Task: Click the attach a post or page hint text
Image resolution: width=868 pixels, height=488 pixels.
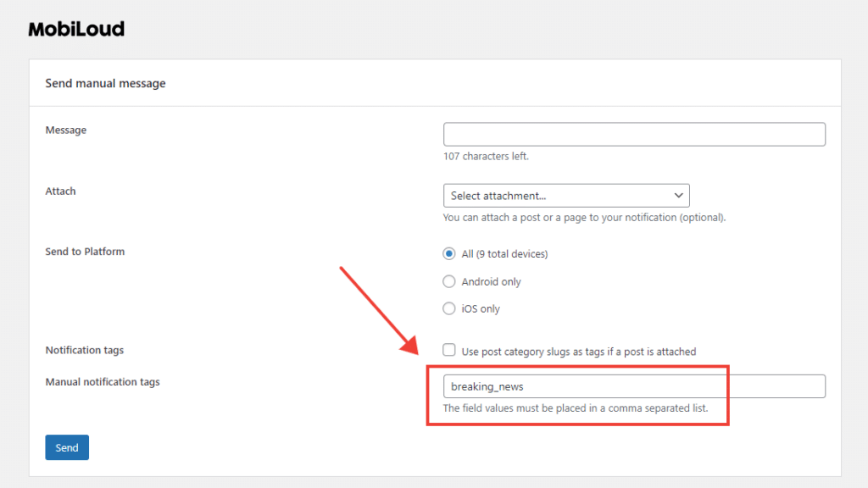Action: pos(585,218)
